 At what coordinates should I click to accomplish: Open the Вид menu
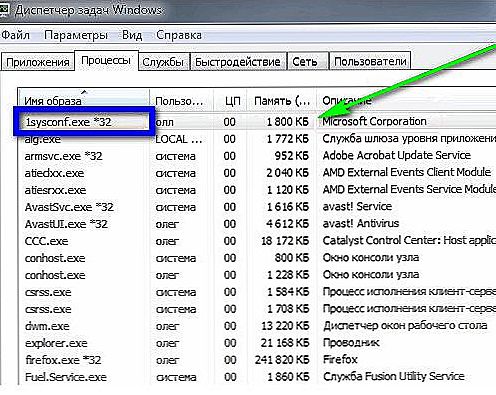132,35
